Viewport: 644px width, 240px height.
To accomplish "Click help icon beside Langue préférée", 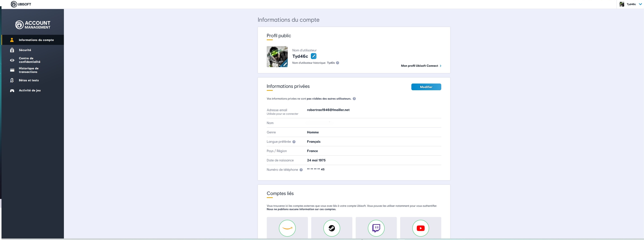I will pos(294,142).
